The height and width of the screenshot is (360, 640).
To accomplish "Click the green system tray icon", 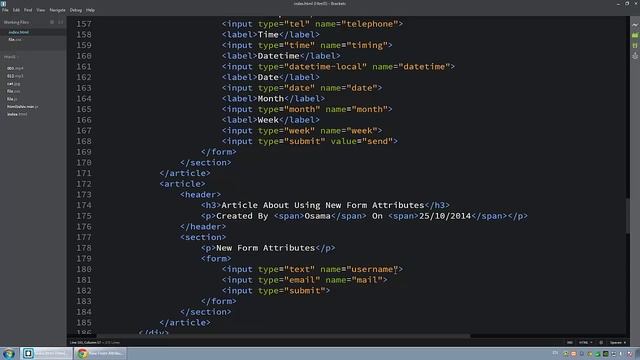I will [x=598, y=353].
